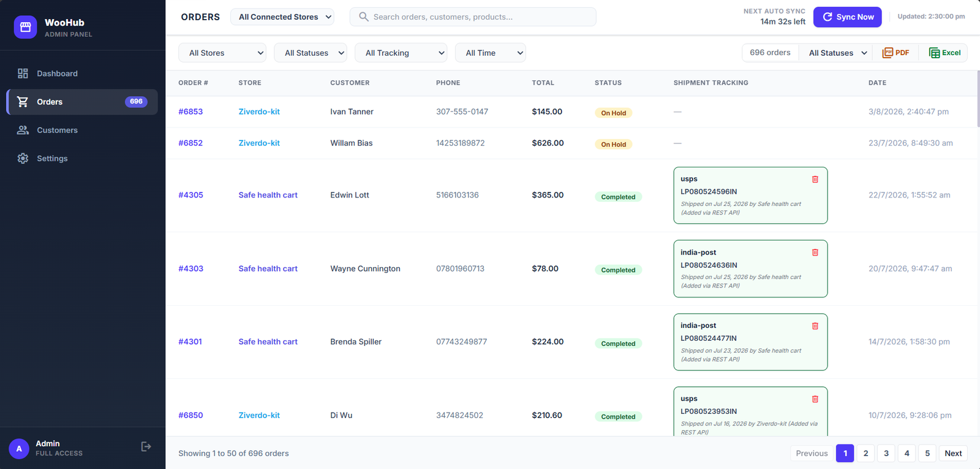Screen dimensions: 980x469
Task: Open Settings in sidebar menu
Action: coord(82,158)
